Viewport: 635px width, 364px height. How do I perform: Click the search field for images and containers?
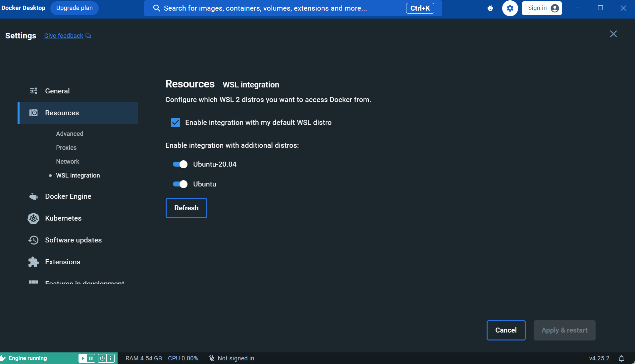[293, 8]
